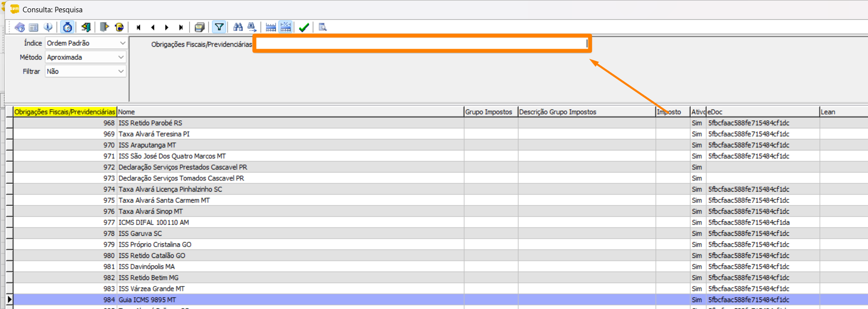
Task: Click the Grupo Impostos column header
Action: coord(490,112)
